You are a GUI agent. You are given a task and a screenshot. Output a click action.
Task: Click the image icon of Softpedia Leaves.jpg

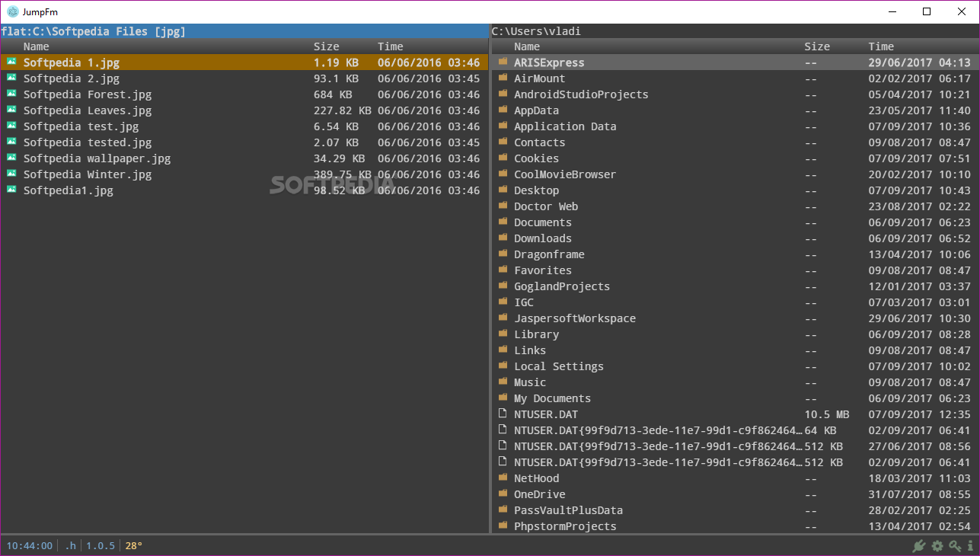tap(11, 110)
